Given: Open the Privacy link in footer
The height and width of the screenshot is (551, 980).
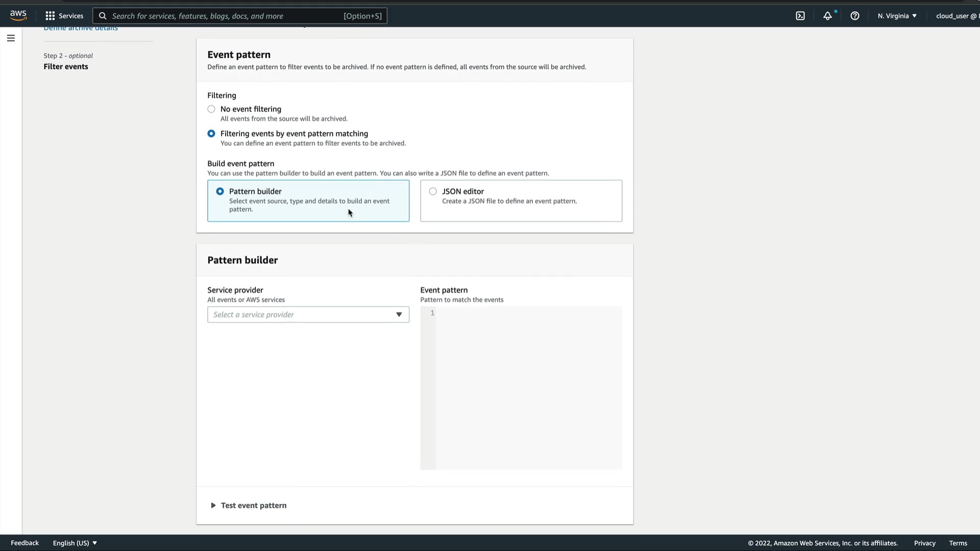Looking at the screenshot, I should [924, 543].
